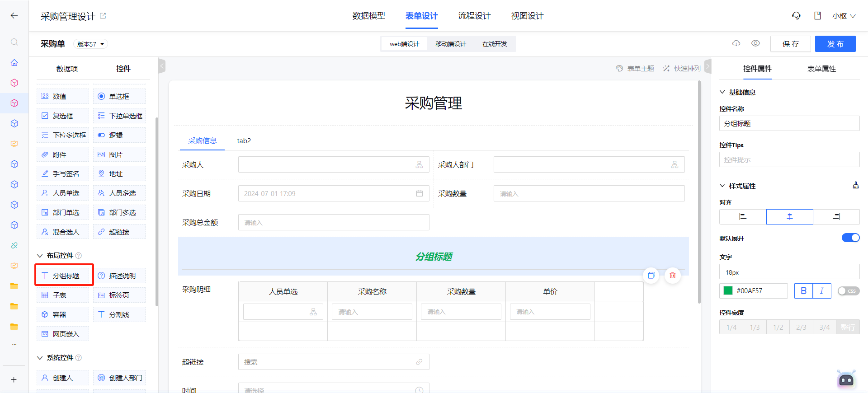Open the search icon in left sidebar
This screenshot has width=868, height=393.
click(x=14, y=42)
